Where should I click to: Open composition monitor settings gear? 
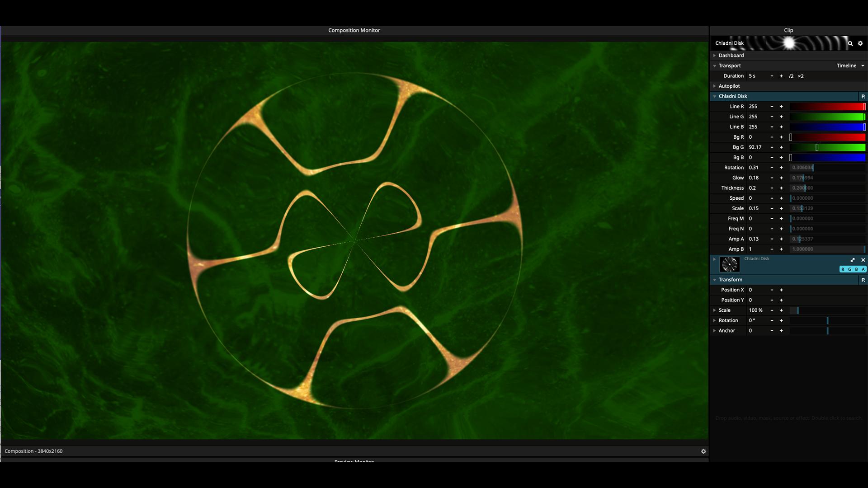703,451
